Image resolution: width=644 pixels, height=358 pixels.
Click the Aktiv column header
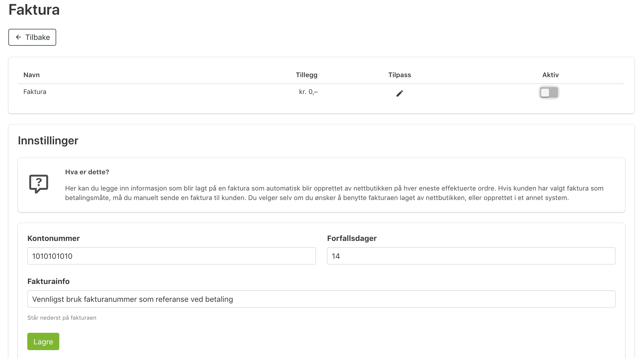click(x=550, y=75)
